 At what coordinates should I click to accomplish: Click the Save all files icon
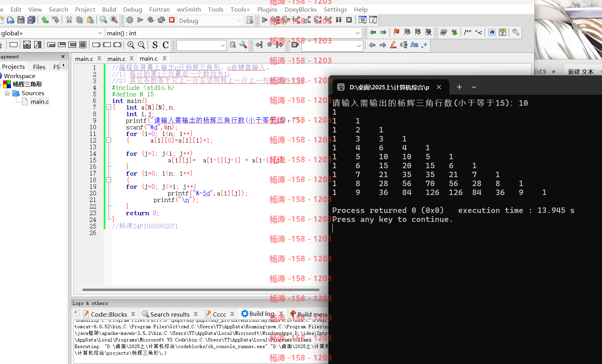tap(32, 20)
